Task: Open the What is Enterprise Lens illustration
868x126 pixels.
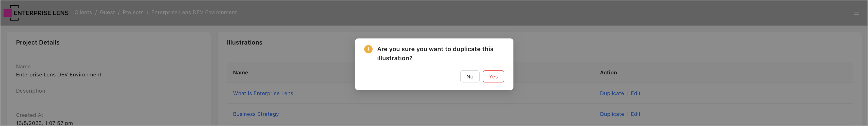Action: click(x=263, y=93)
